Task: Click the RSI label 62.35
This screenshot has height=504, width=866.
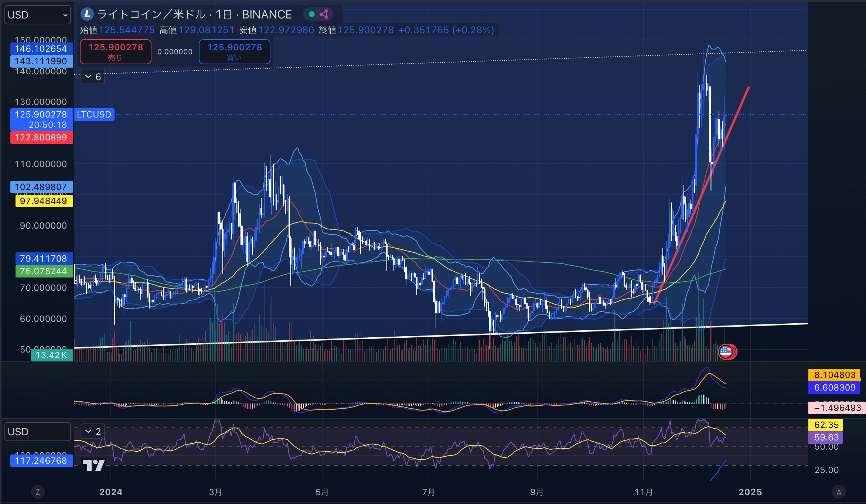Action: click(x=826, y=425)
